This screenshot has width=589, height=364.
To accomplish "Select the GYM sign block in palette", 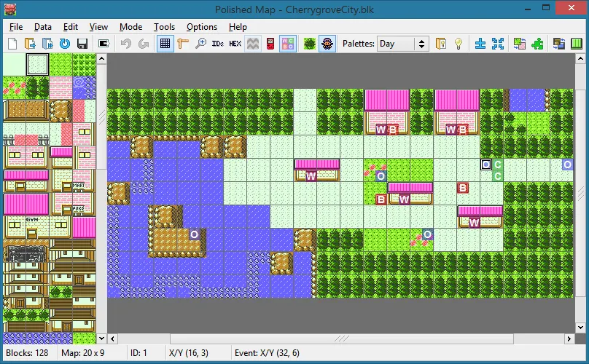I will pos(38,227).
